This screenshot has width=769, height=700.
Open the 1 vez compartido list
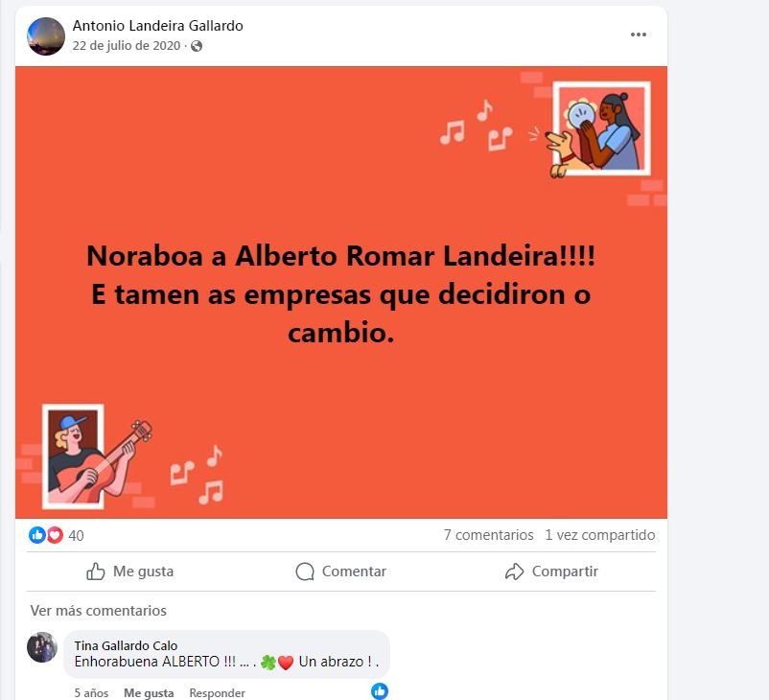coord(600,535)
